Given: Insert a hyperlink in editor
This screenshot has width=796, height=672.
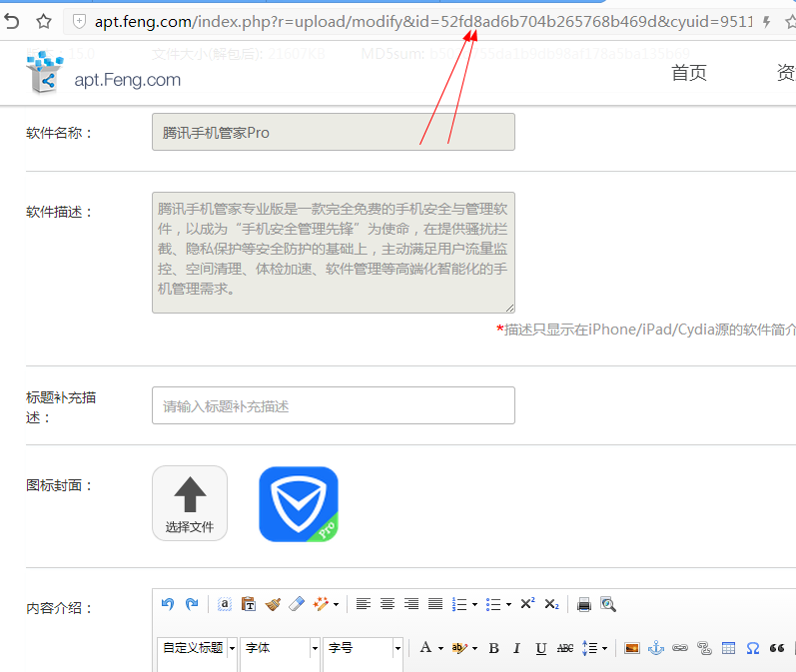Looking at the screenshot, I should point(680,648).
